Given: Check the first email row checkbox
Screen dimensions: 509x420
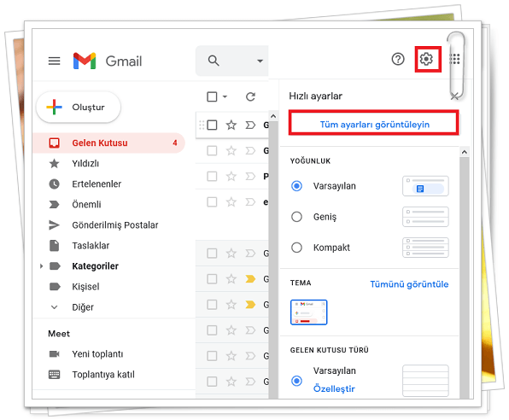Looking at the screenshot, I should [x=212, y=125].
